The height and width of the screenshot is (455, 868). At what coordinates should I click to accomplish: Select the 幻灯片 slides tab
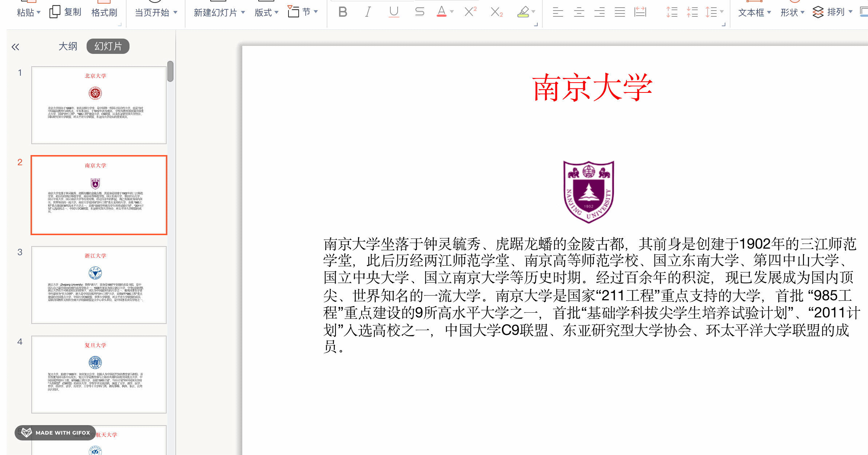coord(108,46)
